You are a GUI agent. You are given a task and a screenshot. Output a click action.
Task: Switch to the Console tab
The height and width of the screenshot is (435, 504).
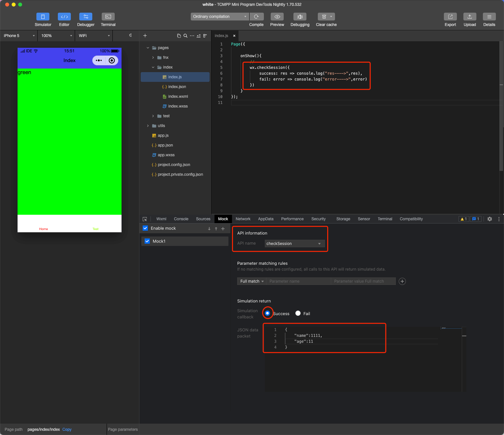tap(181, 219)
